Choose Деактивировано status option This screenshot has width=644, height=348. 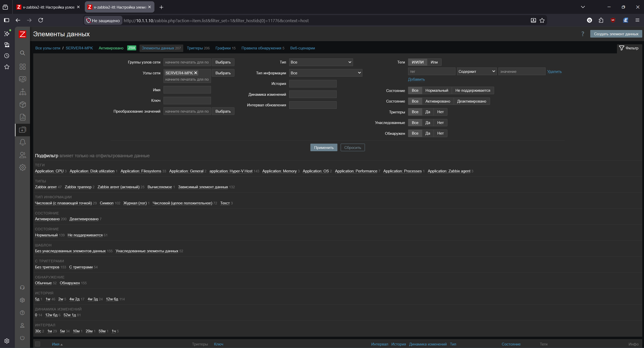tap(472, 101)
